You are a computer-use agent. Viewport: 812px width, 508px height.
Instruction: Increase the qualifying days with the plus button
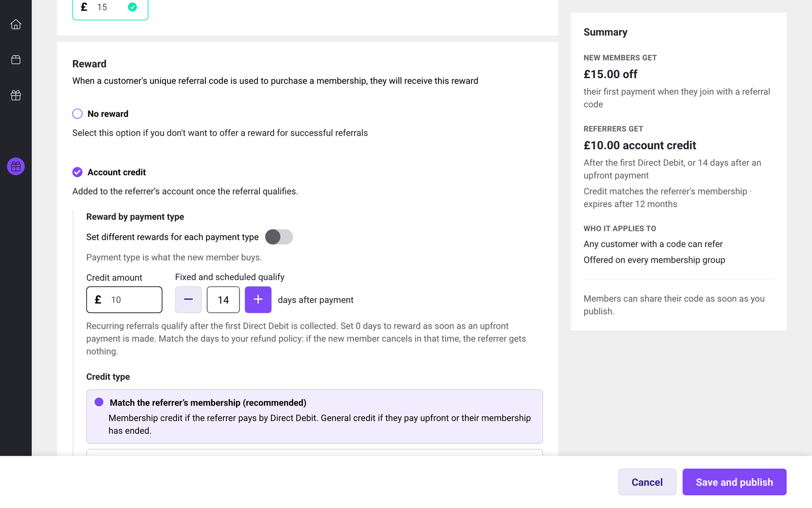[258, 300]
